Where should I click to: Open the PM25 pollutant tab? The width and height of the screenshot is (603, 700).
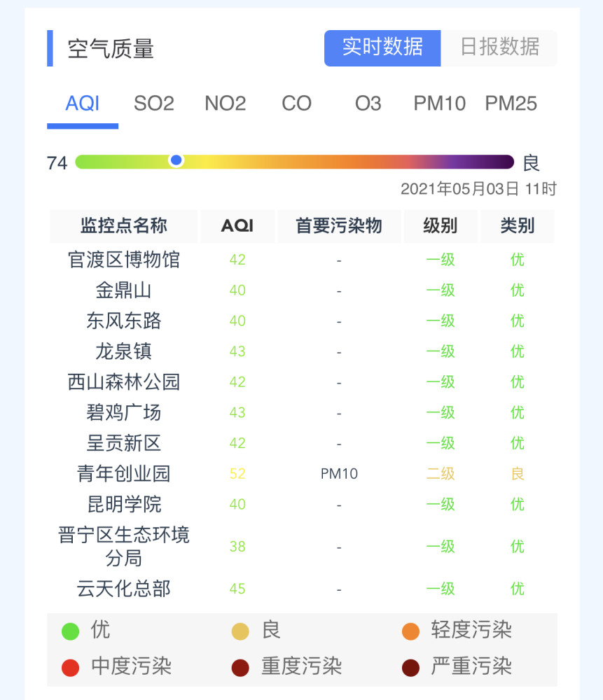pos(511,104)
